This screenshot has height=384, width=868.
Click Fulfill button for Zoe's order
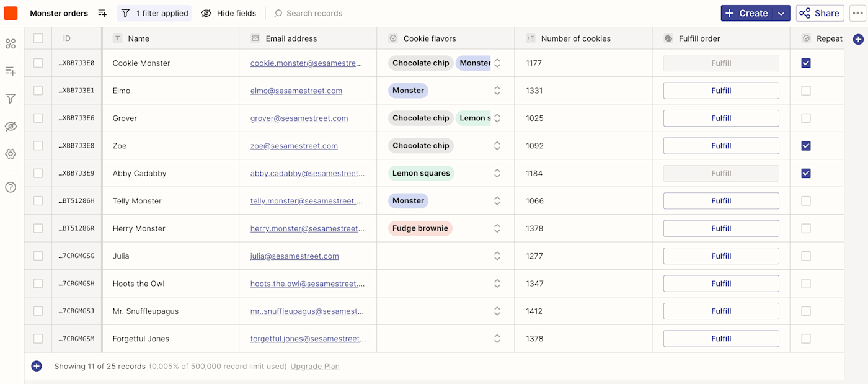(721, 146)
